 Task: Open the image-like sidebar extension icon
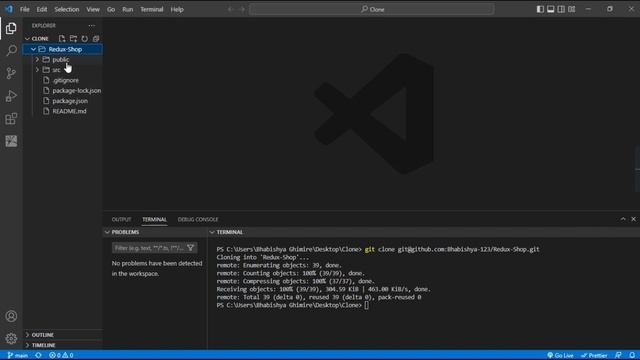[x=11, y=141]
